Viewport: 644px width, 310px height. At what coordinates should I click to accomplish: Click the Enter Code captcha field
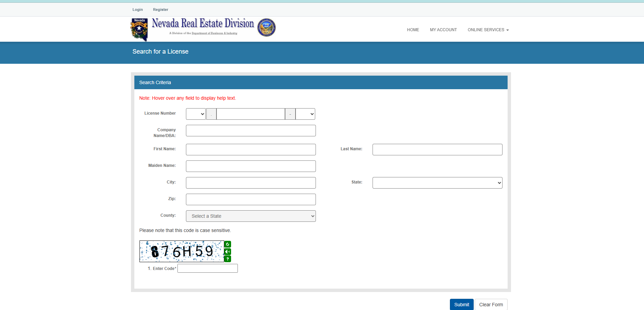208,268
